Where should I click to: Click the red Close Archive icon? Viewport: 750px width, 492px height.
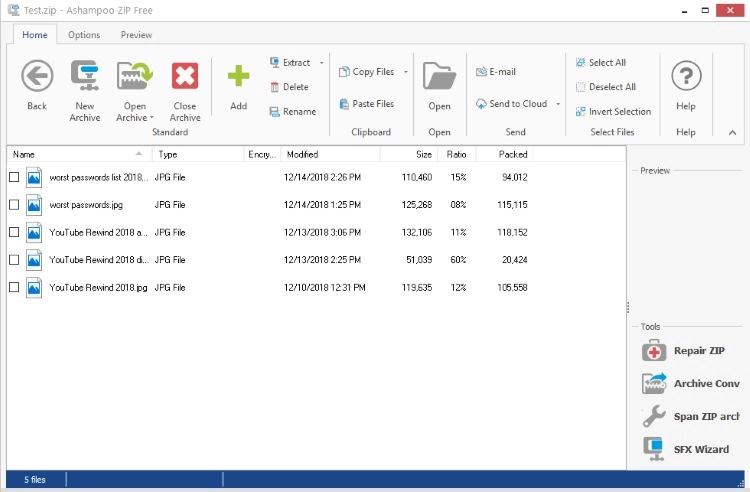[x=185, y=76]
